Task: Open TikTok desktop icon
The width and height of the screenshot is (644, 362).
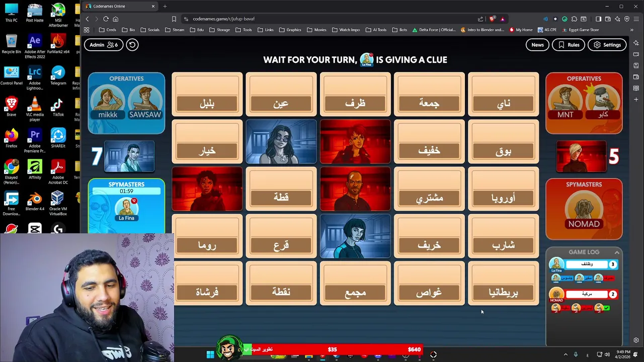Action: (x=58, y=107)
